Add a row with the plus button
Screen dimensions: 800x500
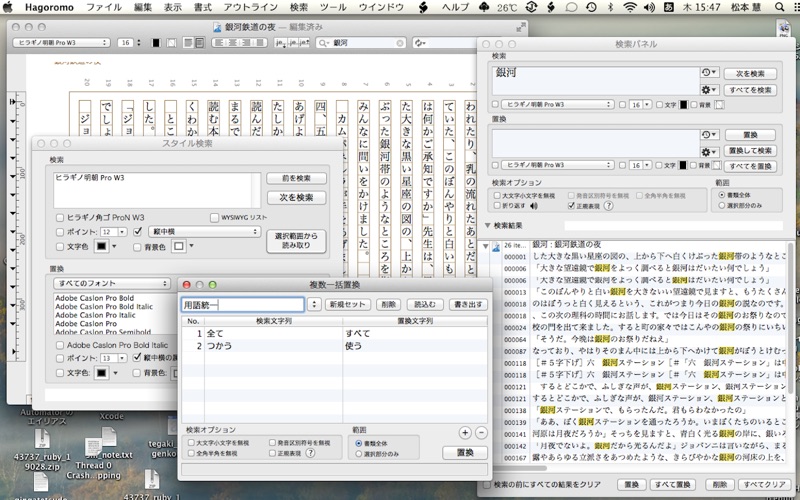(x=465, y=433)
